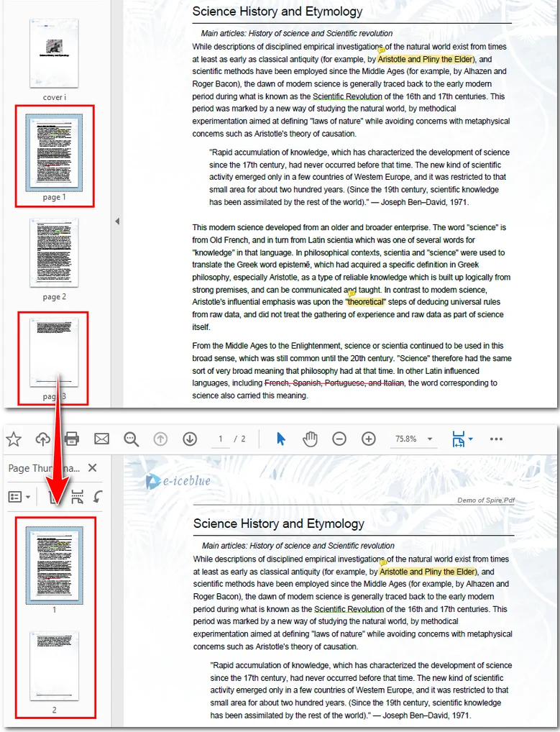The width and height of the screenshot is (560, 732).
Task: Open sticky note near 'investigations' in upper window
Action: (x=381, y=49)
